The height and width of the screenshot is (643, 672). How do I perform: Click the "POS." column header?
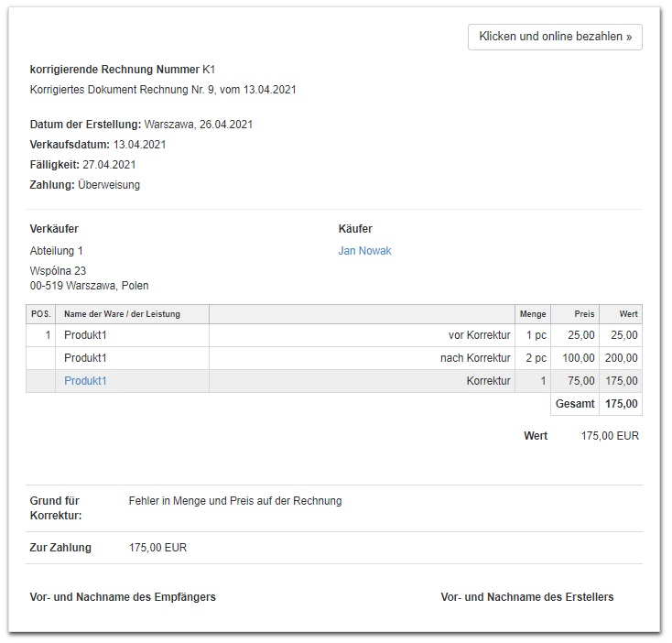40,314
